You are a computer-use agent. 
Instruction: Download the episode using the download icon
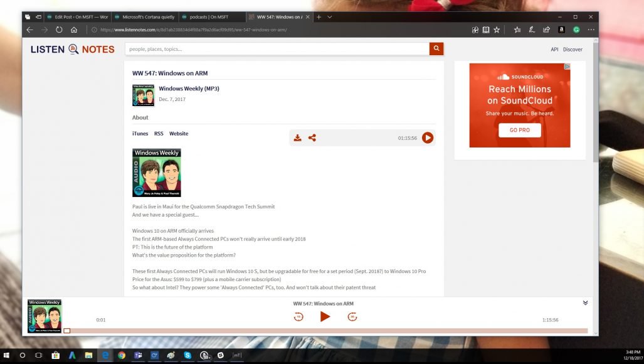tap(298, 138)
